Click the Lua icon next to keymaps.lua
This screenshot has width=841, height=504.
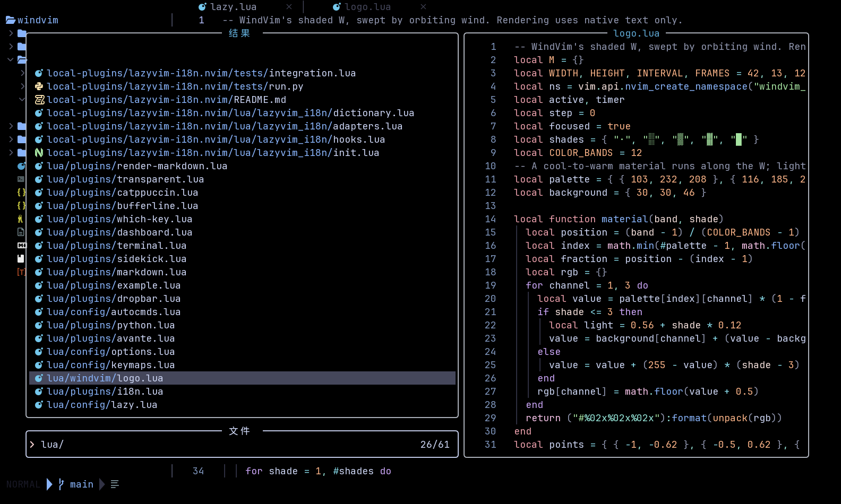coord(39,365)
